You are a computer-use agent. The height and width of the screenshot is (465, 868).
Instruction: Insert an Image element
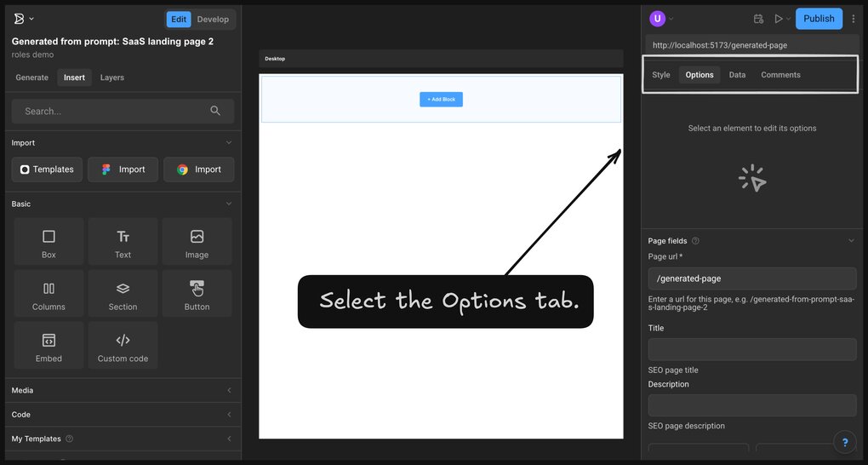(x=197, y=242)
